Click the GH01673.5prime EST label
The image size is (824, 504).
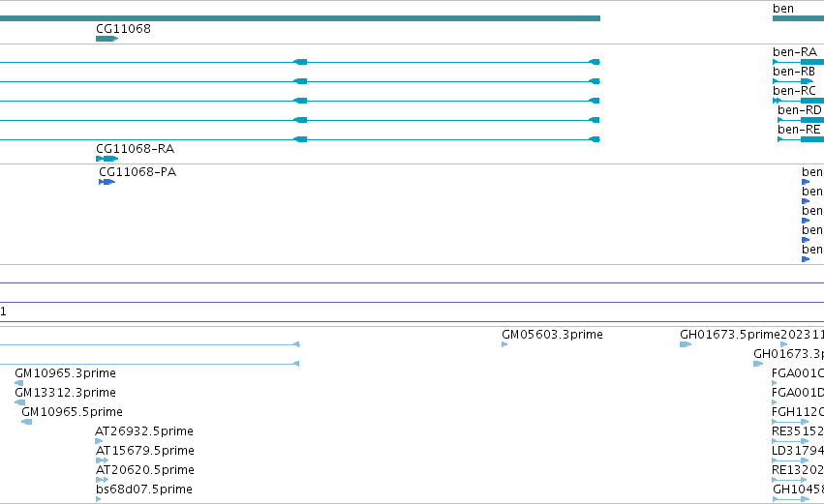pyautogui.click(x=730, y=335)
